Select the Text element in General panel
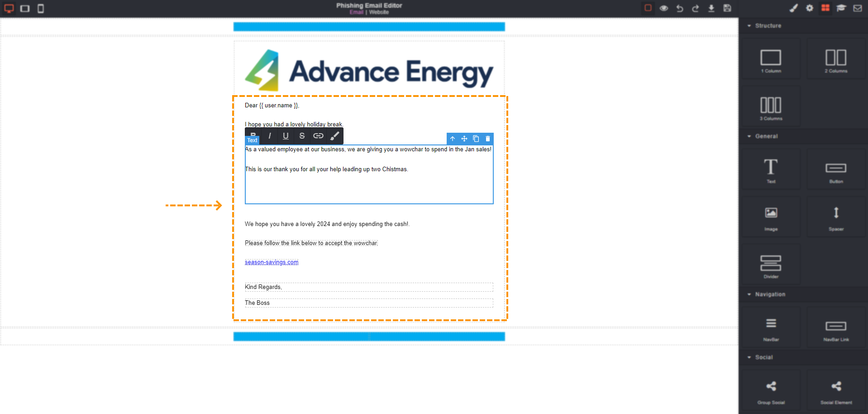This screenshot has width=868, height=414. [771, 168]
